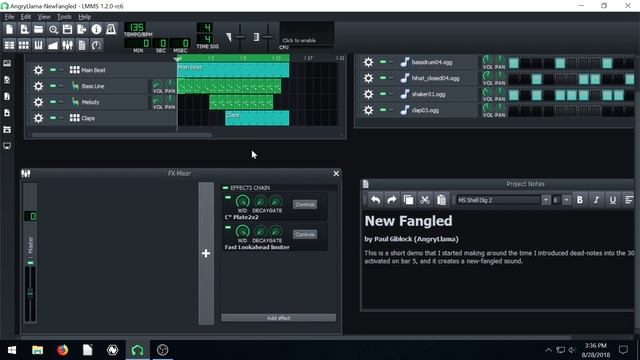Mute the shaker01.ogg track
640x360 pixels.
(383, 94)
